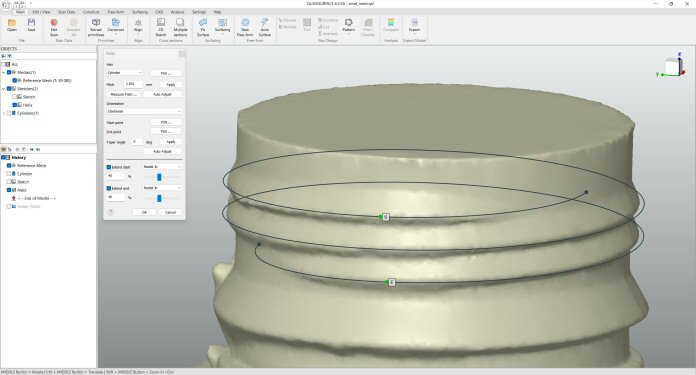Screen dimensions: 696x375
Task: Toggle the ALL objects checkbox
Action: tap(4, 64)
